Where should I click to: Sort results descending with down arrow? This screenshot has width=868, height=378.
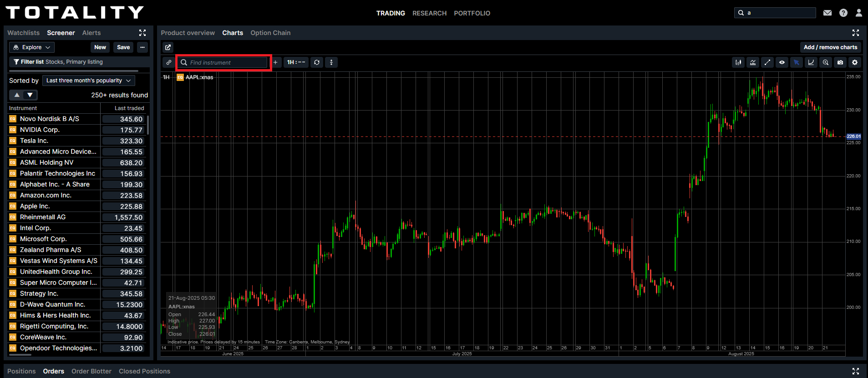click(x=30, y=95)
